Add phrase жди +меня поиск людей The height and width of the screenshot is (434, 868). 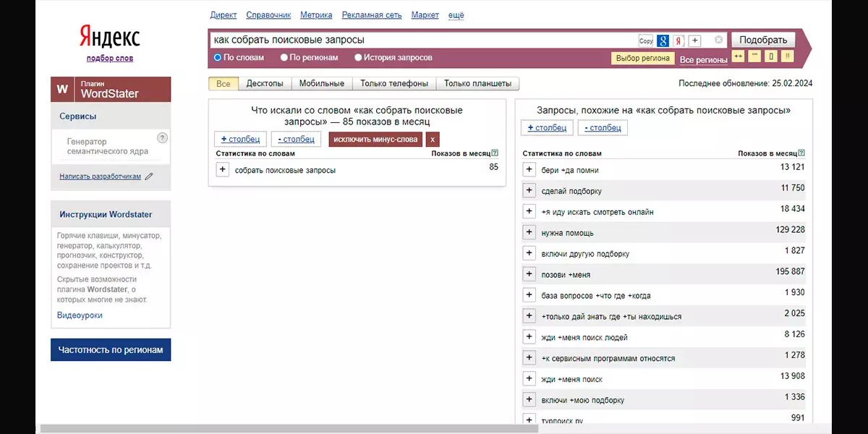point(529,337)
